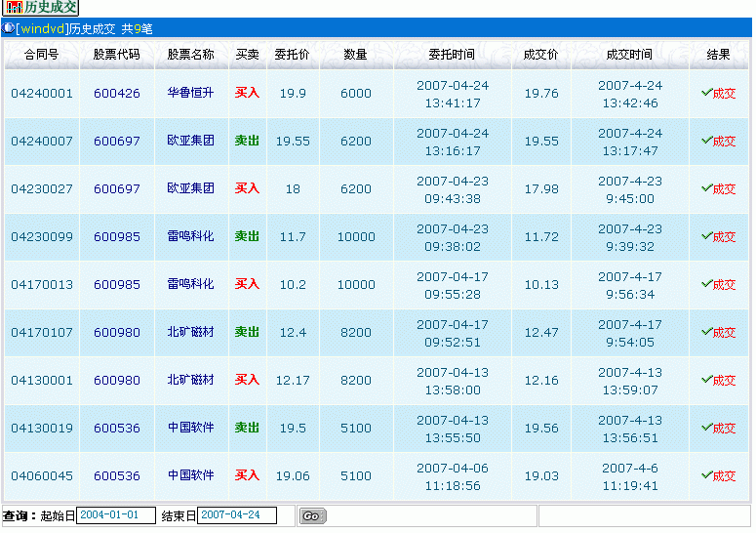Click the 成交价 column header

[x=541, y=55]
